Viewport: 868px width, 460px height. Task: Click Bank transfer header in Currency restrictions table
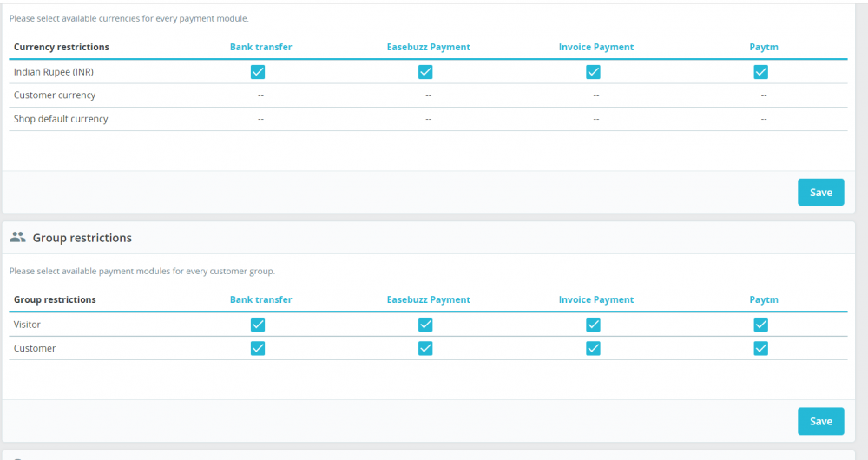click(x=260, y=47)
